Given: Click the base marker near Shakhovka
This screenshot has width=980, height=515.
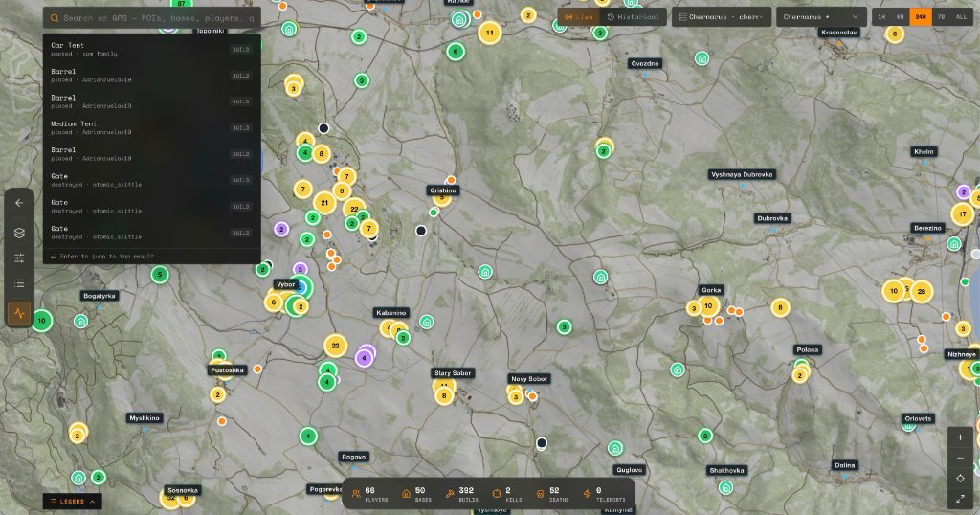Looking at the screenshot, I should (x=725, y=487).
